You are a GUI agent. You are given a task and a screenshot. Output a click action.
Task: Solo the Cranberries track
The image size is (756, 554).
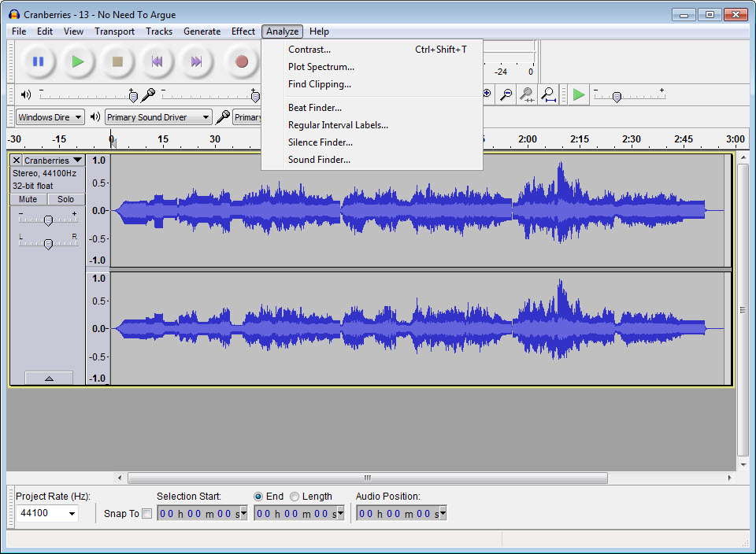pos(66,199)
